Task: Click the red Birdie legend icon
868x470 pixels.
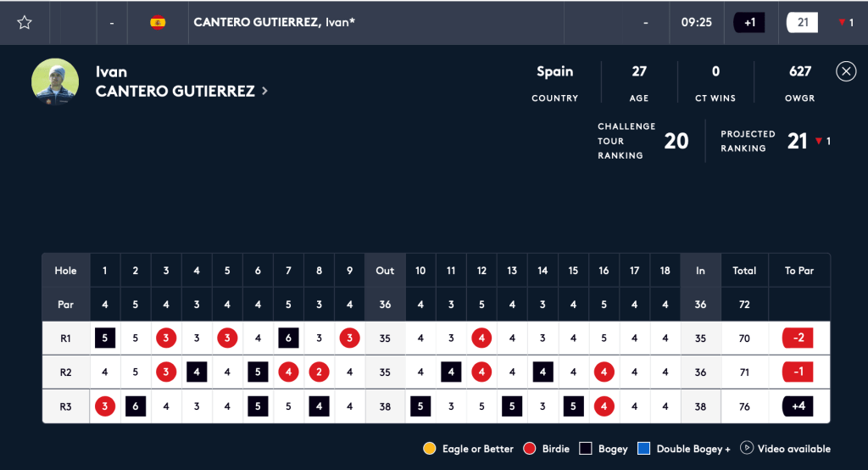Action: pos(531,449)
